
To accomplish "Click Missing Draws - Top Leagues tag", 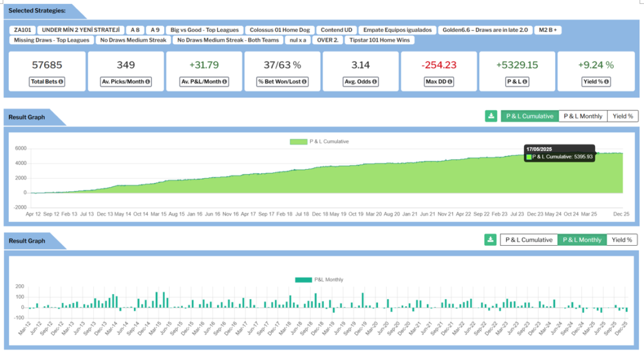I will 51,40.
